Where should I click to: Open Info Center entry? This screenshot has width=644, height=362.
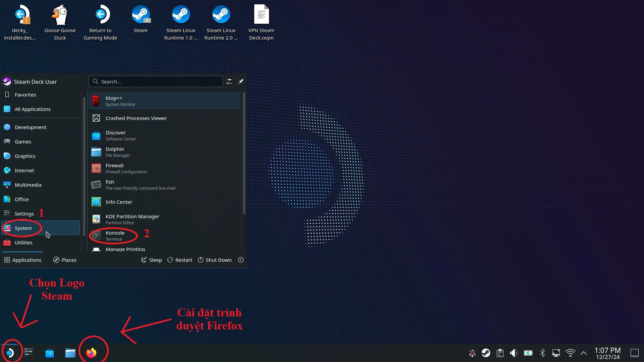(x=164, y=202)
